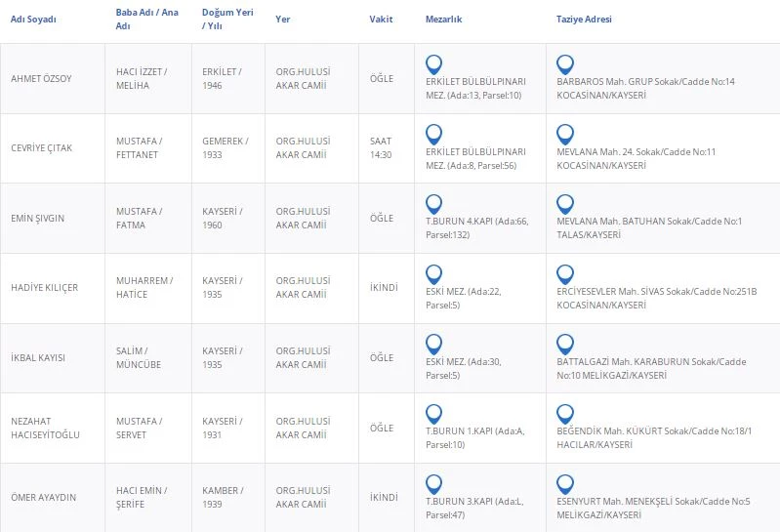Click condolence address pin for BARBAROS Mah.
Viewport: 780px width, 532px height.
pyautogui.click(x=564, y=64)
